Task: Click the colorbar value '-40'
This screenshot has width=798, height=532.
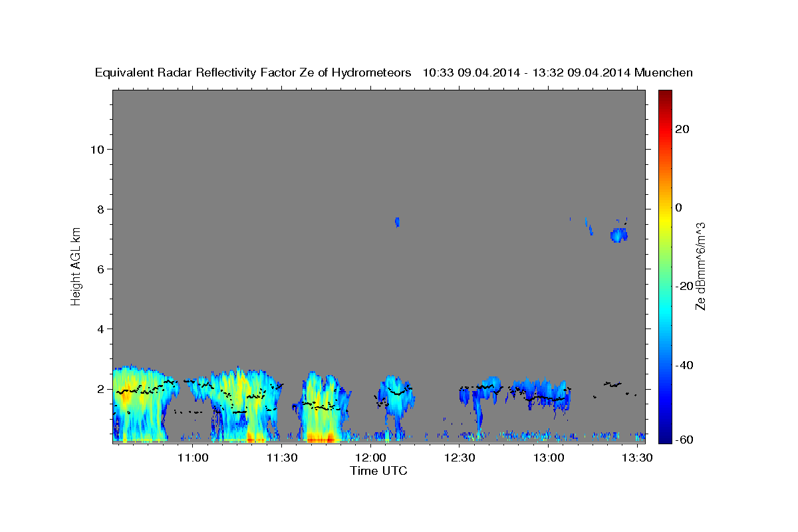Action: point(684,364)
